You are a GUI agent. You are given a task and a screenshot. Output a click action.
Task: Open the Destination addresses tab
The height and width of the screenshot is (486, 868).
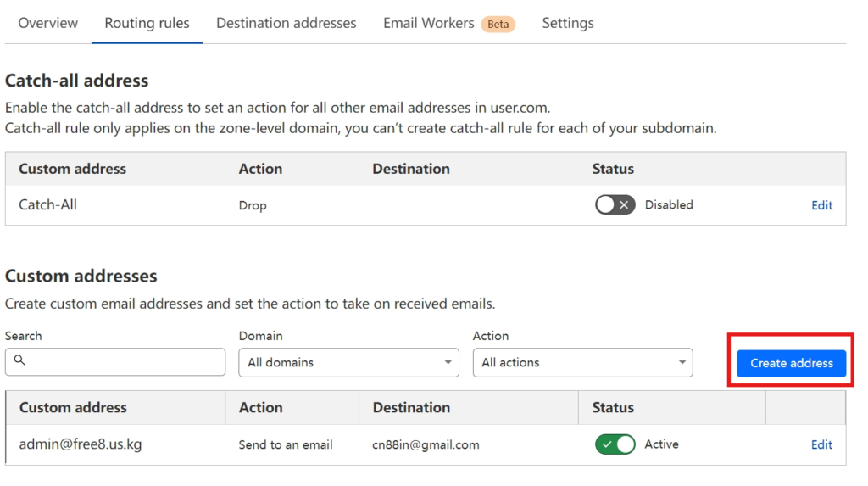tap(287, 23)
